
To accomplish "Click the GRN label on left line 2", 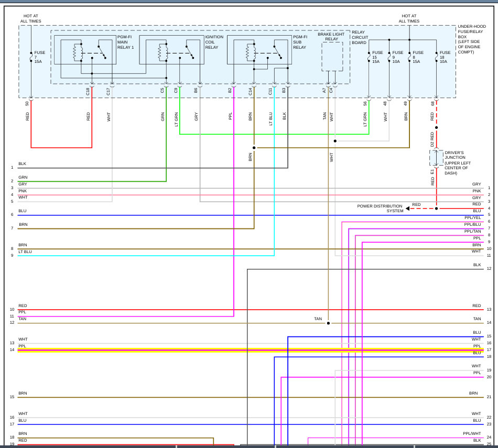I will pos(23,178).
